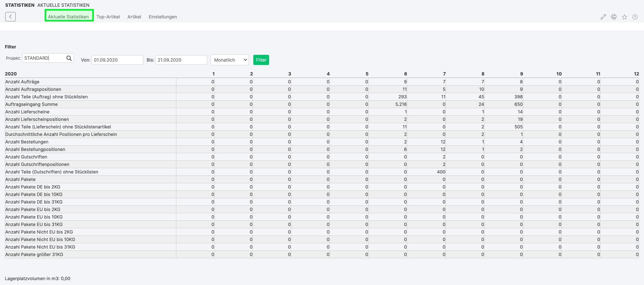Select the Auftragseingang Summe row label
This screenshot has height=285, width=644.
tap(32, 104)
